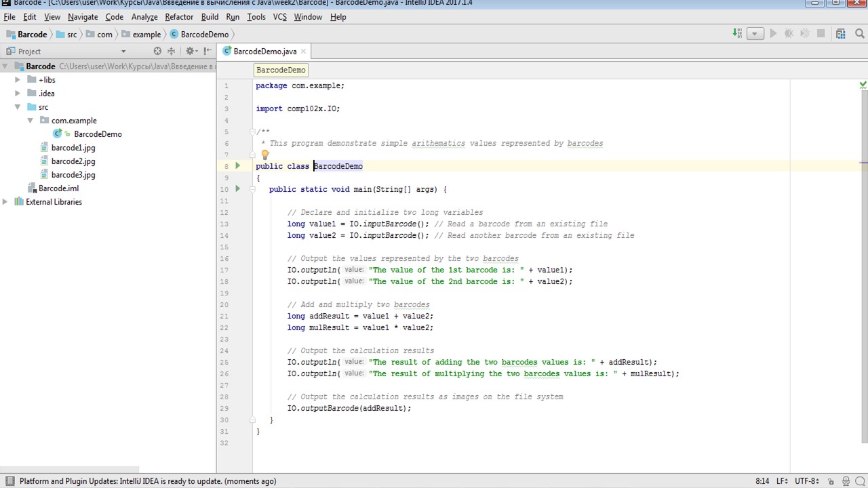Open the run configuration dropdown

(755, 34)
